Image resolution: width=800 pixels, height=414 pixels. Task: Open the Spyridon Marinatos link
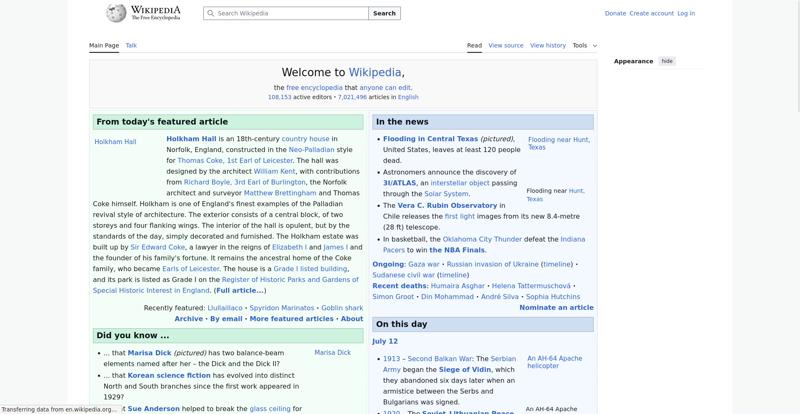point(282,308)
